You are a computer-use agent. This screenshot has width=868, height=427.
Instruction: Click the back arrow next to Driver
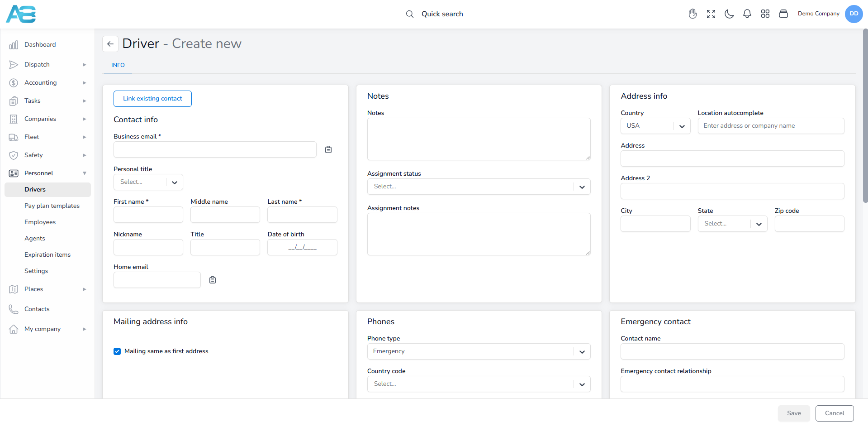pyautogui.click(x=110, y=44)
